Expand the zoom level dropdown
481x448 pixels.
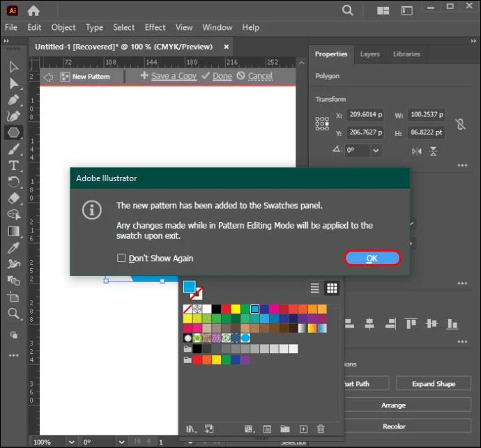click(72, 442)
